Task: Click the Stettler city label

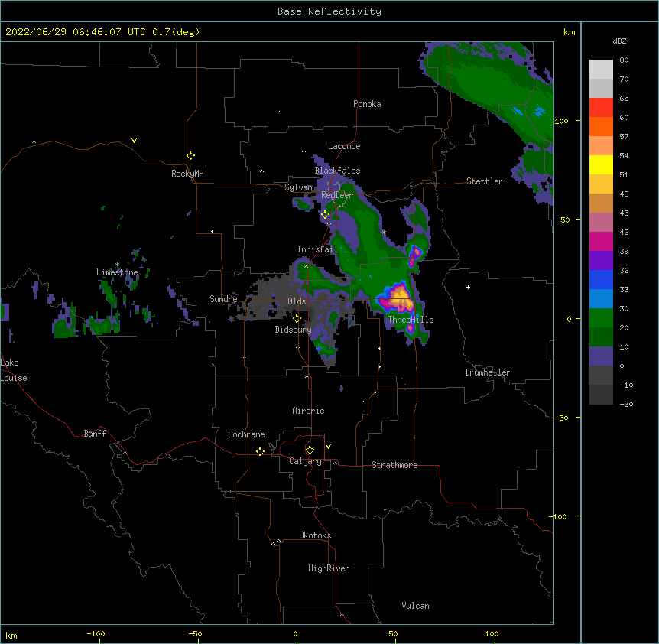Action: pyautogui.click(x=485, y=181)
